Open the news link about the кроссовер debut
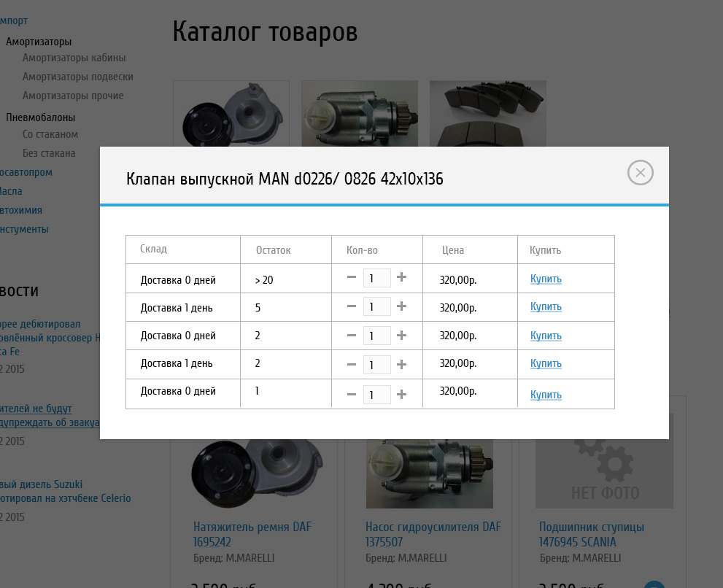The image size is (723, 588). click(50, 338)
